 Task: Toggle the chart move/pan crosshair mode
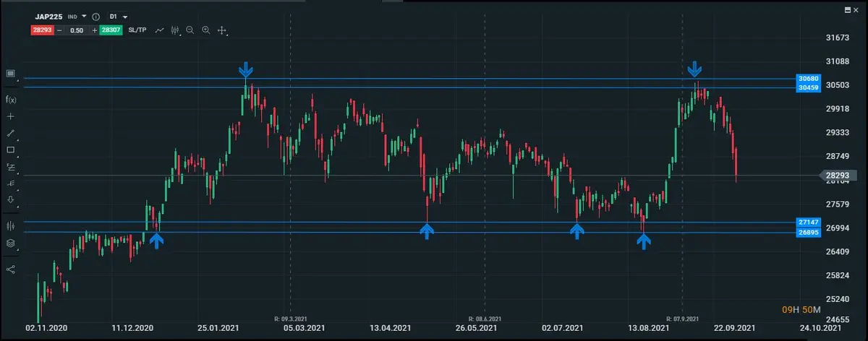222,30
